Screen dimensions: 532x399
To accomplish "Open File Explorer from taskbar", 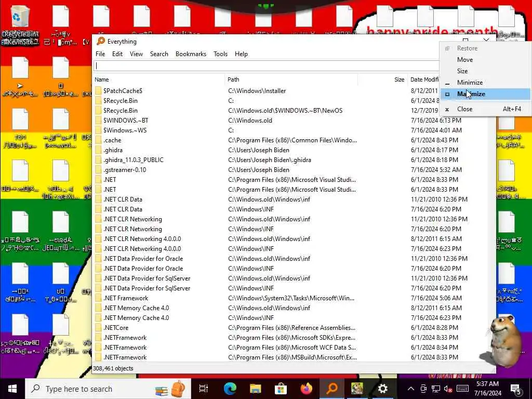I will pos(255,389).
